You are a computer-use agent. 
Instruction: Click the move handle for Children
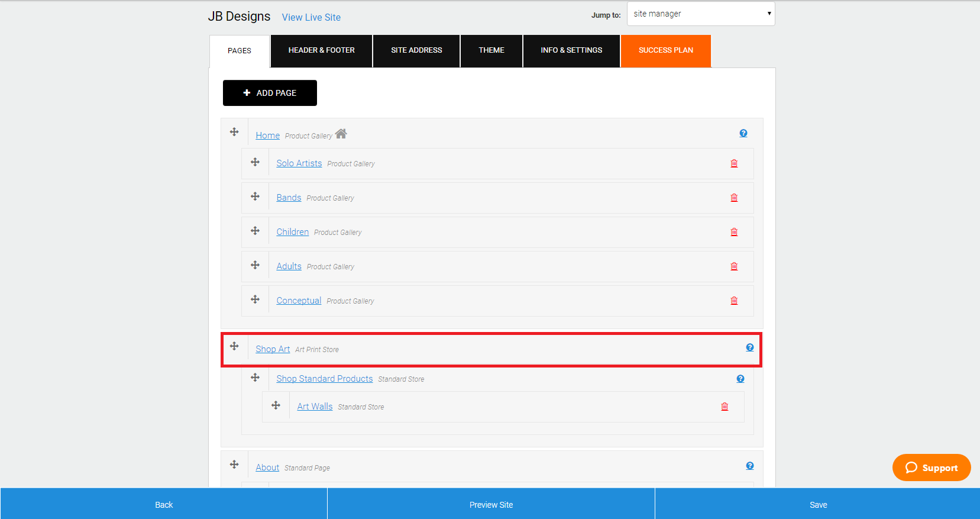coord(255,231)
